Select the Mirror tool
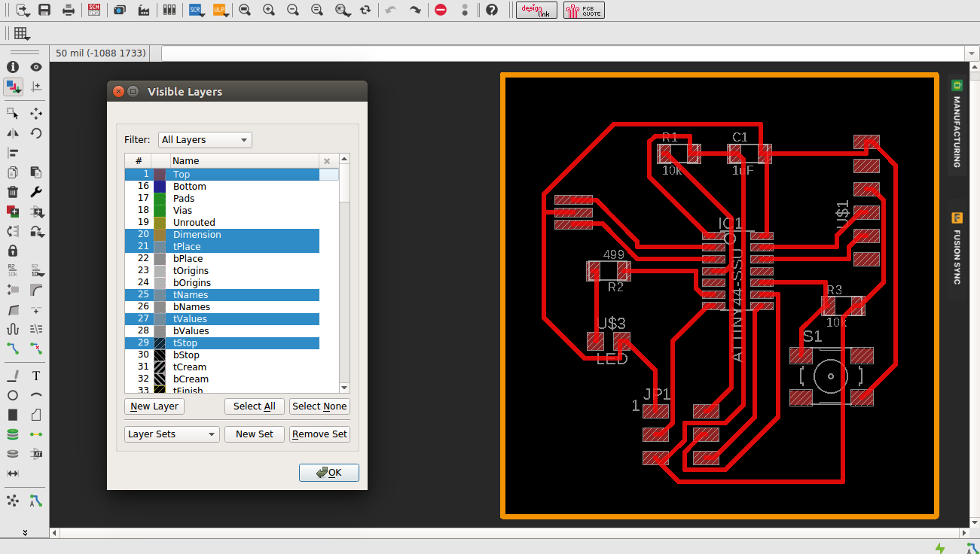The width and height of the screenshot is (980, 554). 13,133
